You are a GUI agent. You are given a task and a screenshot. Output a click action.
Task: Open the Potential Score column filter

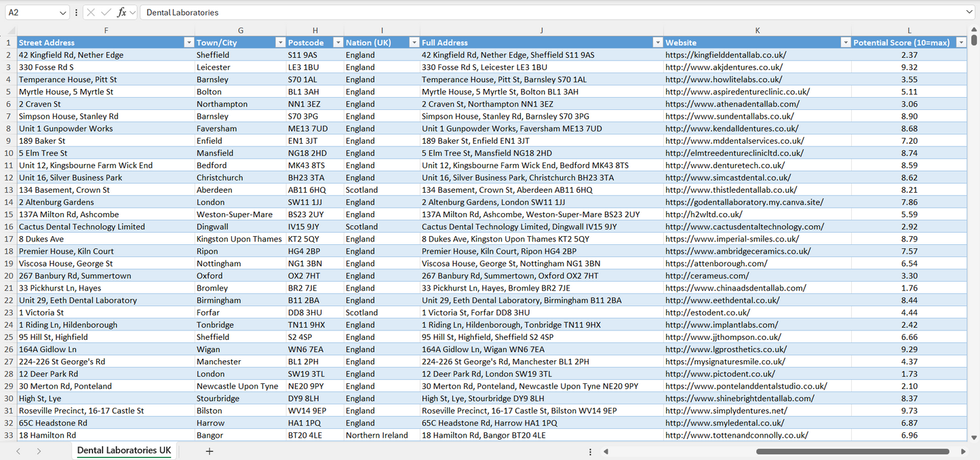[x=961, y=42]
